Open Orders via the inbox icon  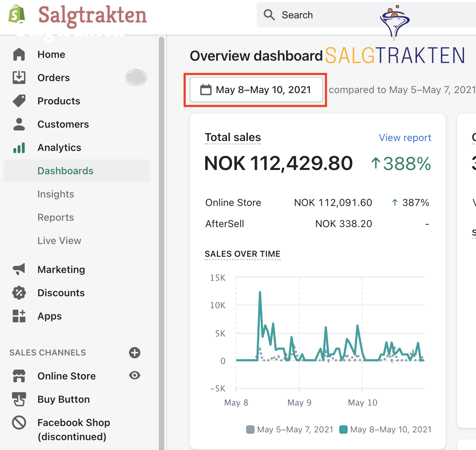click(x=19, y=78)
